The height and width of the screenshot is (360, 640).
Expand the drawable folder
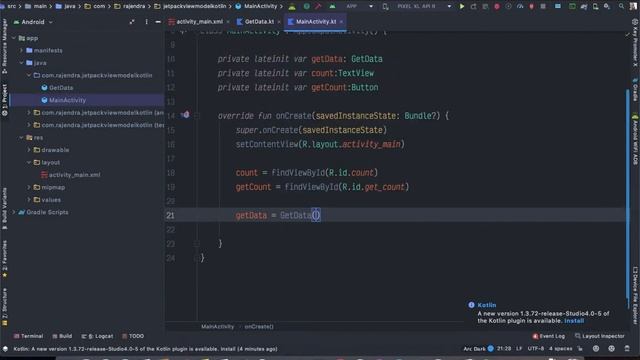(x=29, y=150)
